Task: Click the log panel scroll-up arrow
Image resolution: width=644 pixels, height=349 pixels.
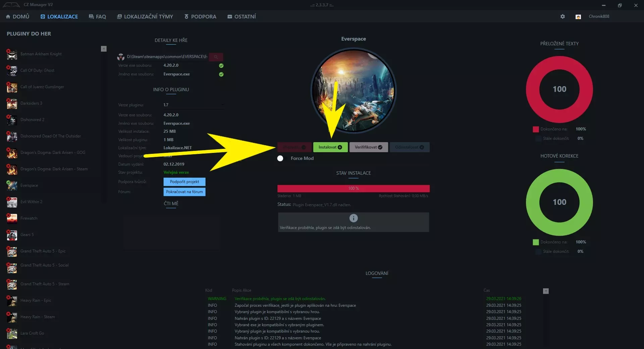Action: [x=546, y=291]
